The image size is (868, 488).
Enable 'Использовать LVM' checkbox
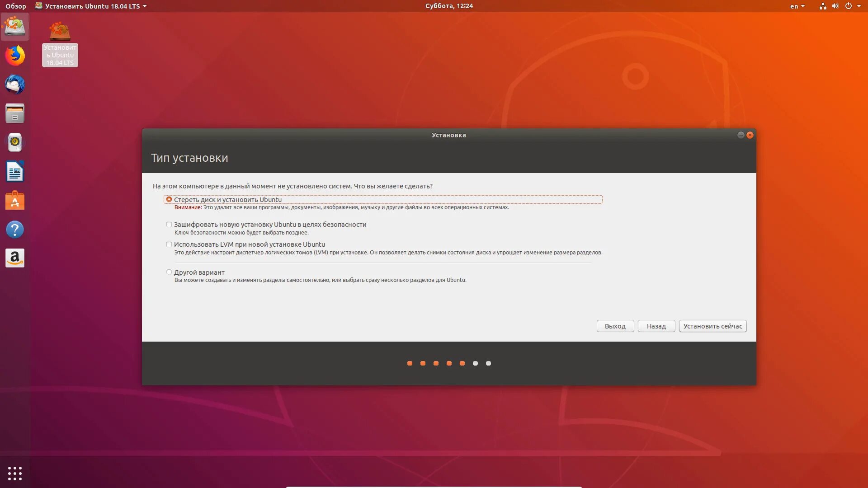(169, 244)
